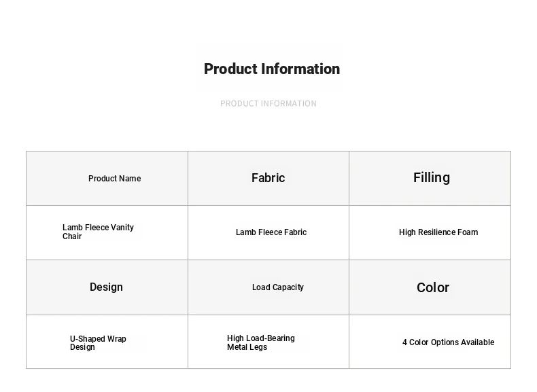This screenshot has width=537, height=392.
Task: Select the Design header cell
Action: pyautogui.click(x=107, y=287)
